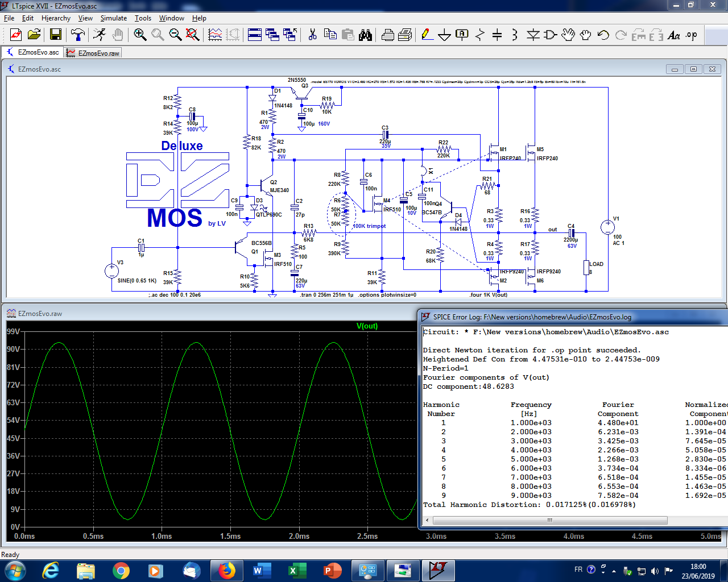Click Zoom to Fit crossed magnifier icon
728x582 pixels.
tap(193, 35)
